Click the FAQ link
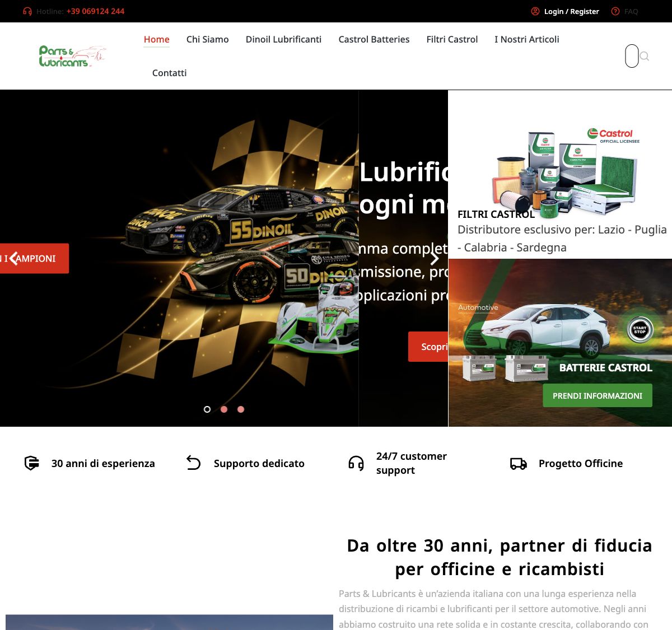 [x=631, y=11]
